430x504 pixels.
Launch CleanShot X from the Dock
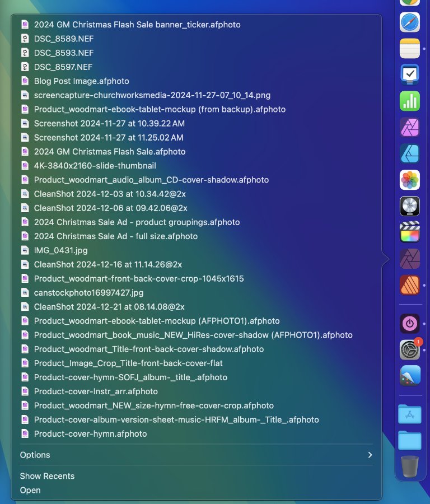pyautogui.click(x=410, y=376)
